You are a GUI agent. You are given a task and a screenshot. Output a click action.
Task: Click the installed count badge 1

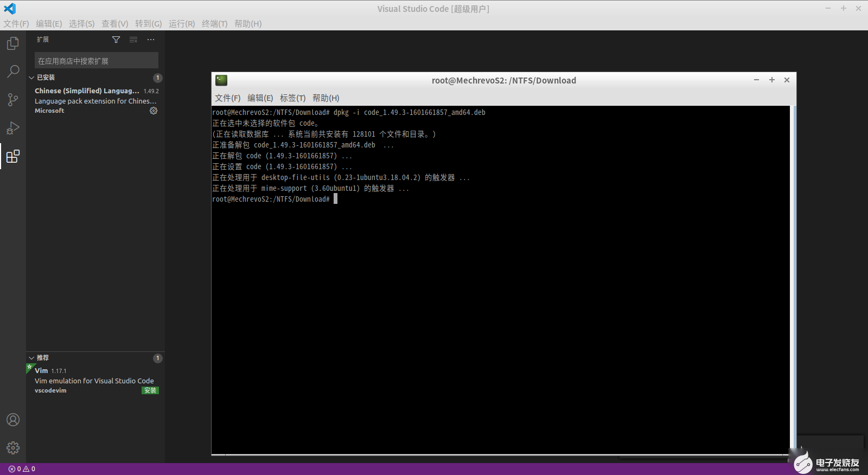[x=158, y=78]
